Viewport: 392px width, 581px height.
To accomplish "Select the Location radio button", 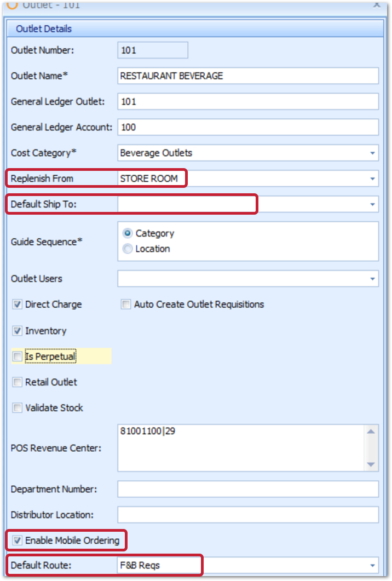I will 128,248.
